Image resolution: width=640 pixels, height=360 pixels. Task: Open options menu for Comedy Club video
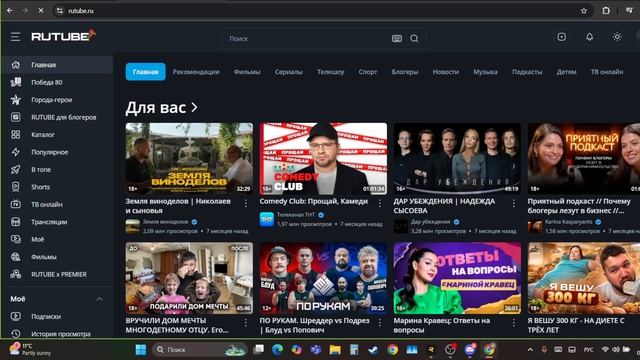[x=380, y=203]
